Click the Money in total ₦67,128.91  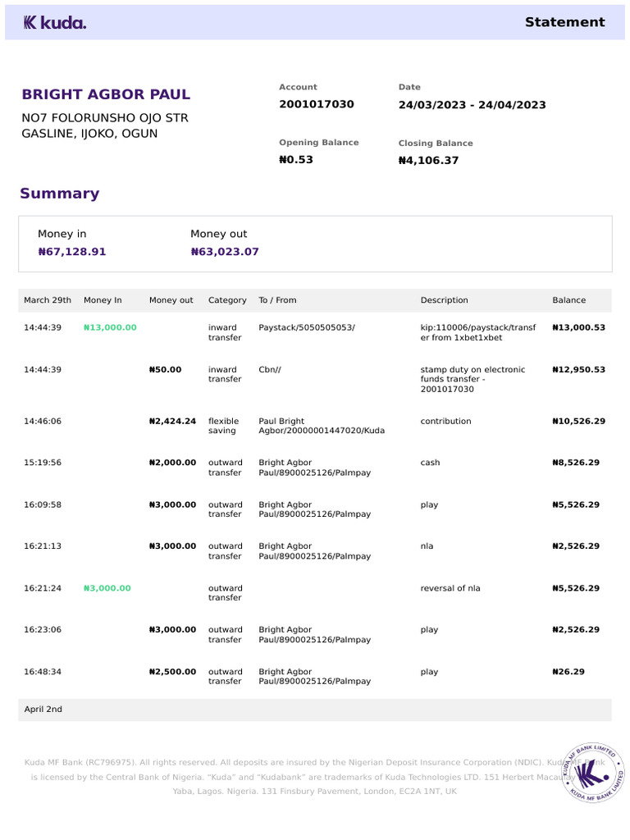tap(72, 252)
